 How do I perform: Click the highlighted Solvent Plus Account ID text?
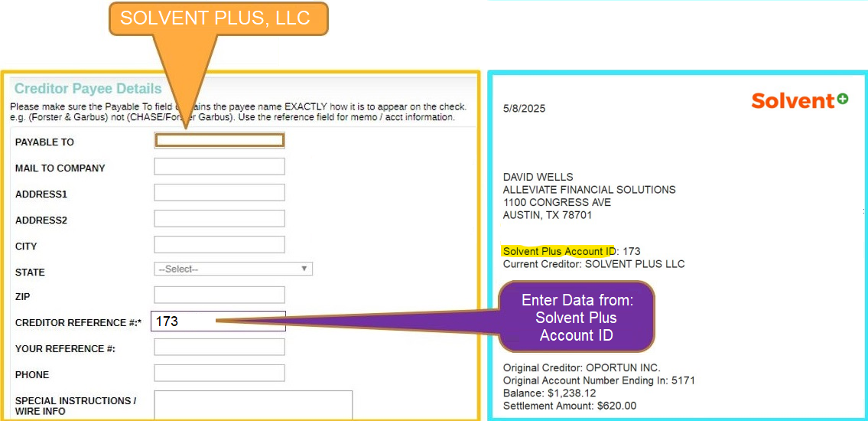point(558,252)
